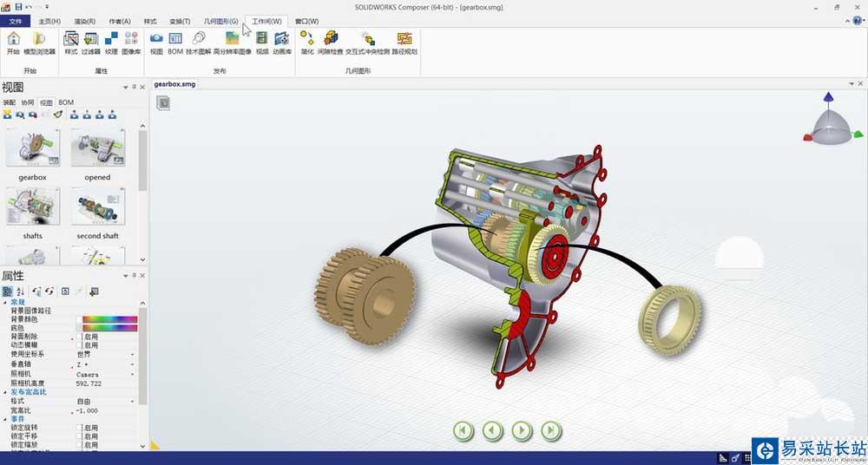Click the alphabetical A-Z sort properties icon
The image size is (868, 465).
coord(20,291)
